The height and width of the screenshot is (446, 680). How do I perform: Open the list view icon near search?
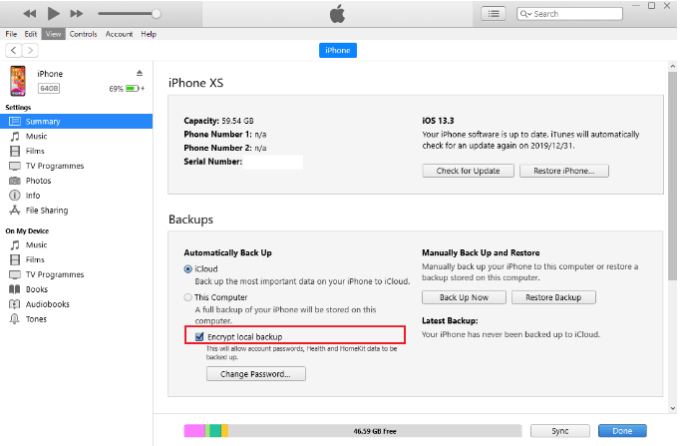(x=493, y=13)
